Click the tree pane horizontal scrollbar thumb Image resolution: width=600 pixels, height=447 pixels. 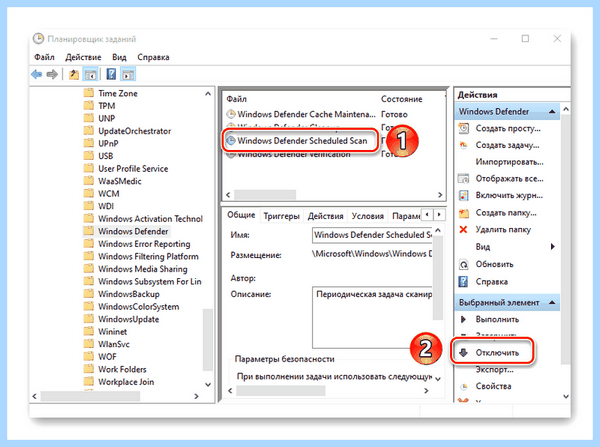(90, 396)
